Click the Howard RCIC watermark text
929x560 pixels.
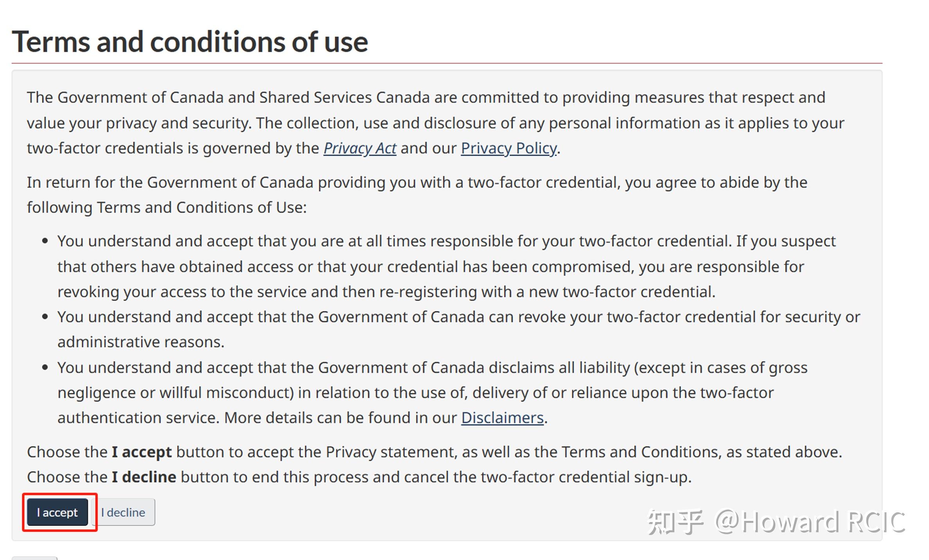[x=810, y=522]
